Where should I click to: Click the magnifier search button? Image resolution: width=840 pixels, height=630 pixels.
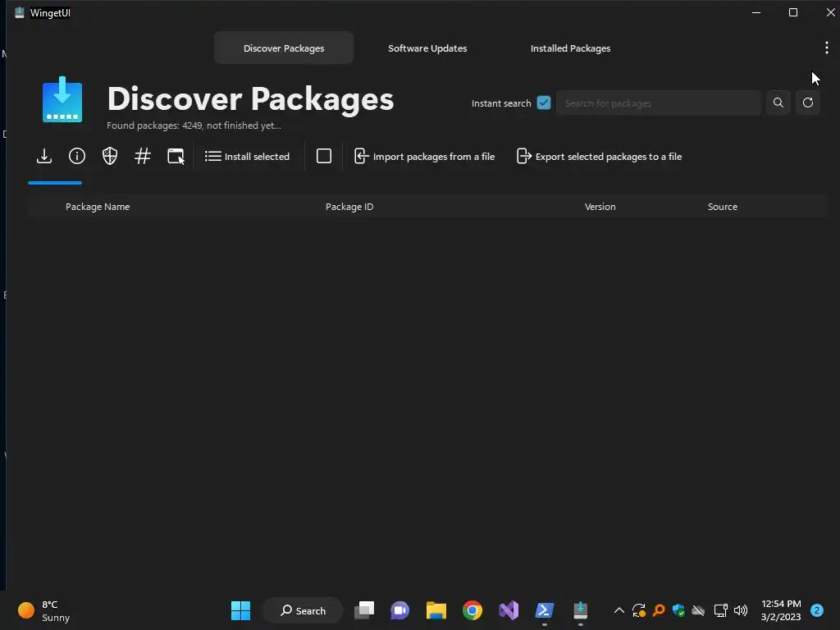pos(778,103)
